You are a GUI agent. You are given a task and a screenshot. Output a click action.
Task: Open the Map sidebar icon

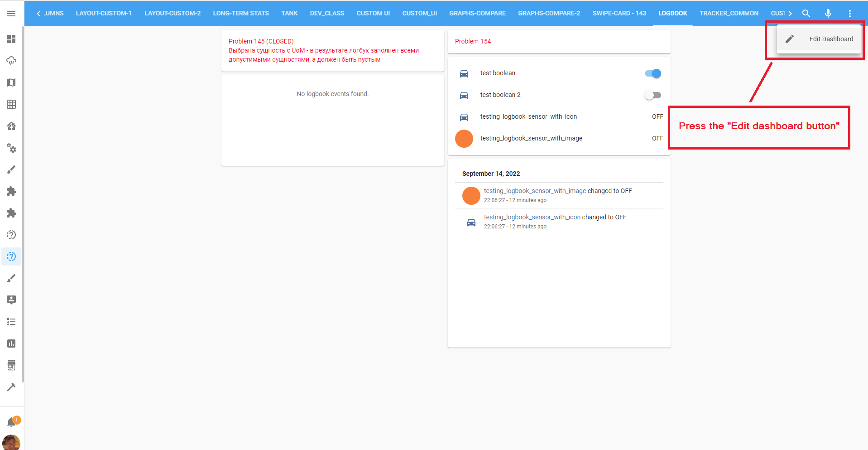pos(11,82)
